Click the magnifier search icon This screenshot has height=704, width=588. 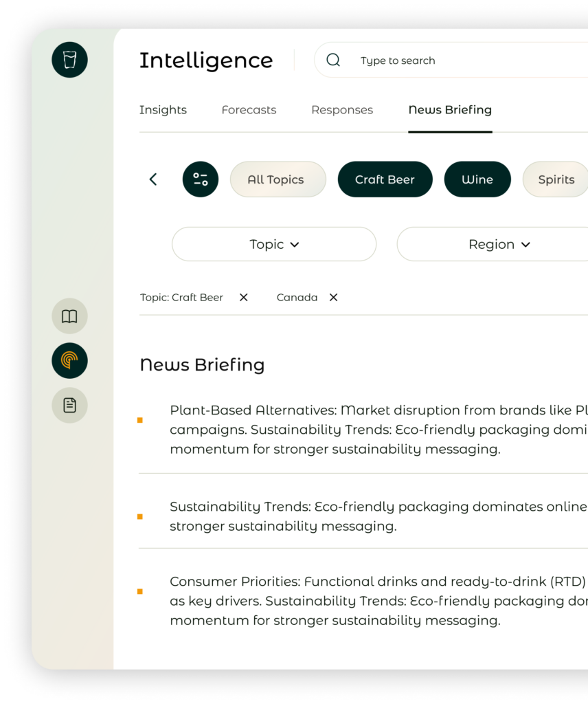[333, 60]
